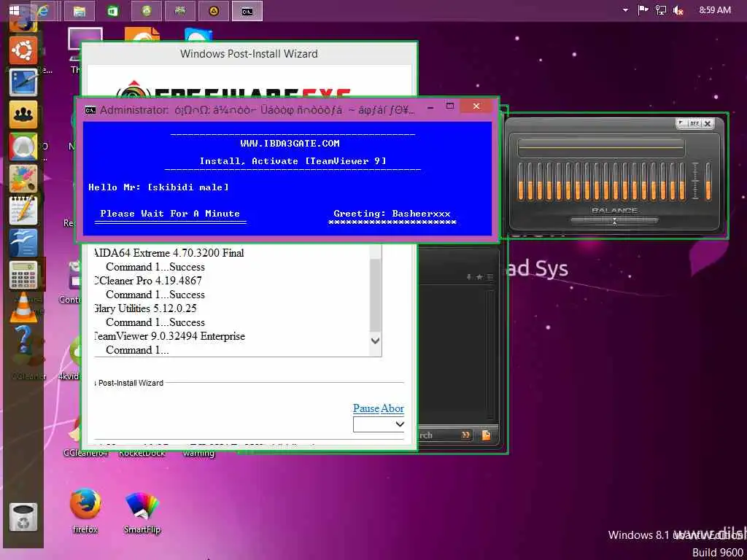Open the blue desktop tool dock icon
The width and height of the screenshot is (747, 560).
[23, 82]
